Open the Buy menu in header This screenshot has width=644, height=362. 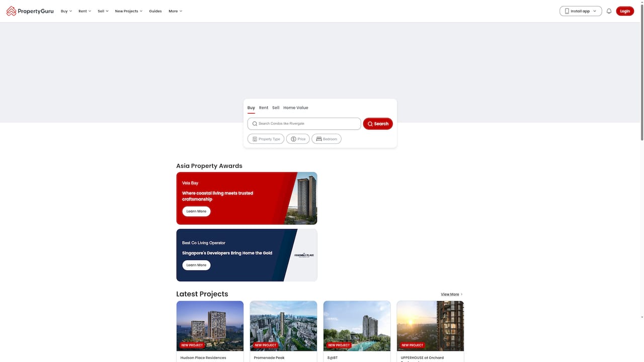pyautogui.click(x=66, y=11)
